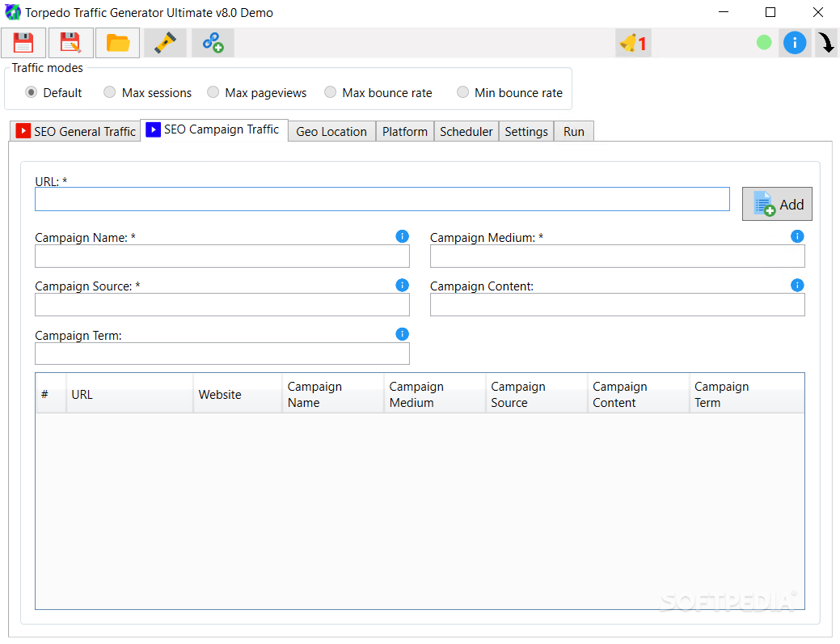The image size is (840, 644).
Task: Click the black curved down arrow icon
Action: [826, 42]
